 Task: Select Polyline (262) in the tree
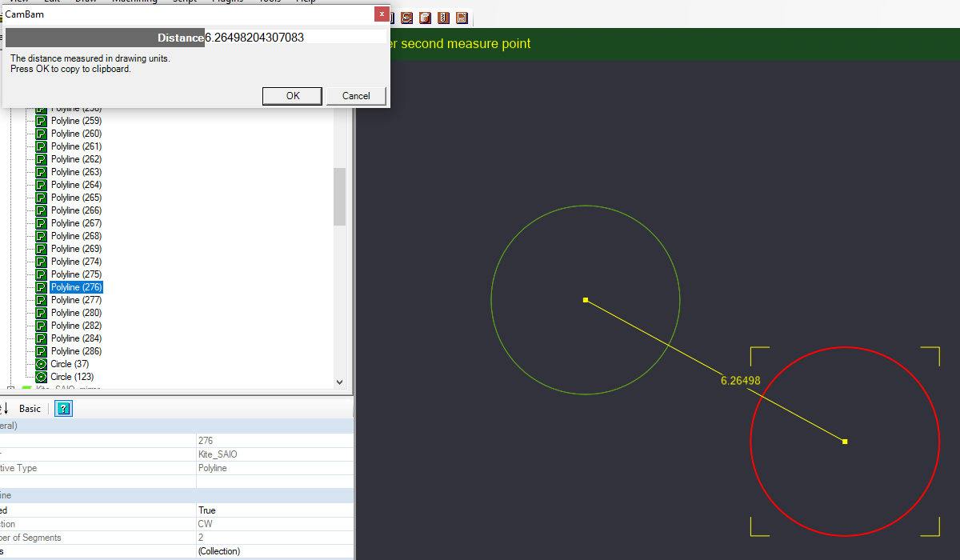click(x=76, y=159)
